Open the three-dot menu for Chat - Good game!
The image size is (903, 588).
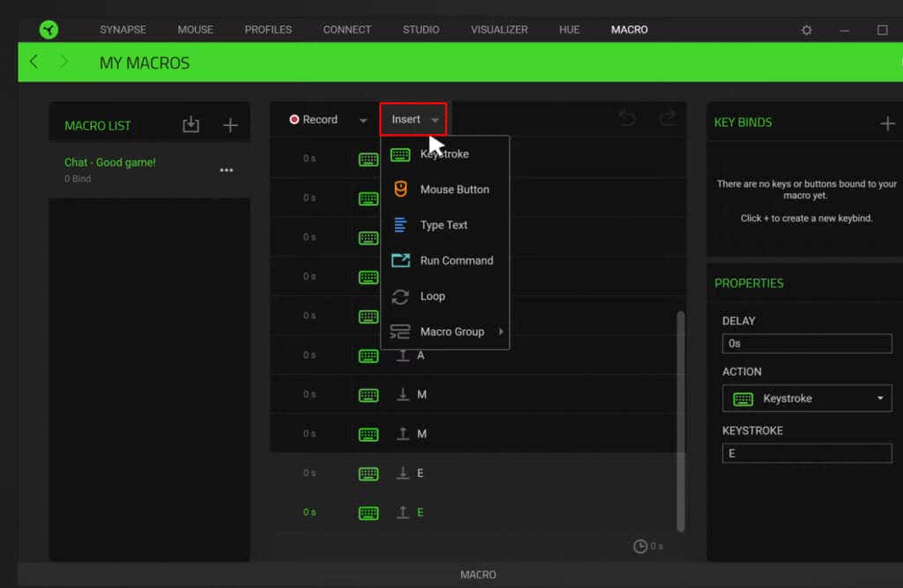coord(227,170)
